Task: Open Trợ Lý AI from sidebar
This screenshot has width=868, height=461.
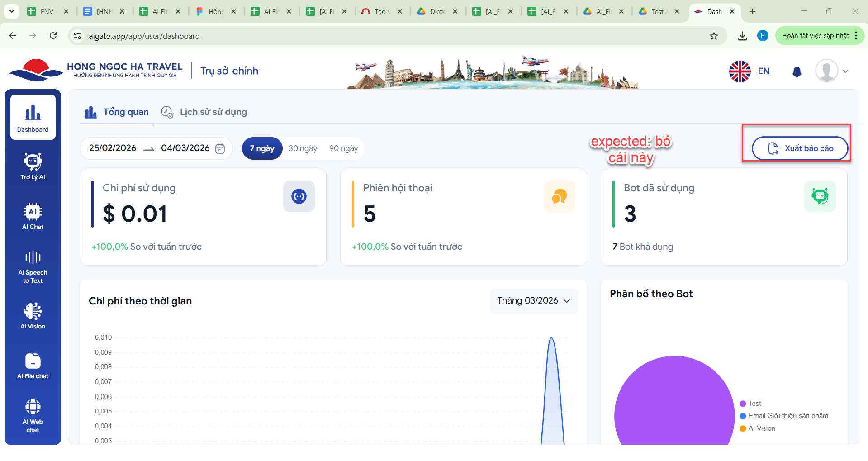Action: (33, 166)
